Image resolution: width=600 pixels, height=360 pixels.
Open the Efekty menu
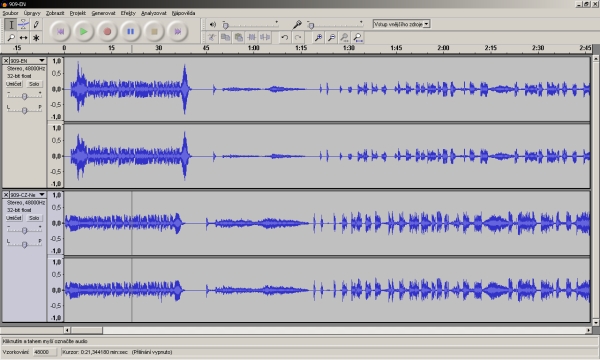click(128, 13)
